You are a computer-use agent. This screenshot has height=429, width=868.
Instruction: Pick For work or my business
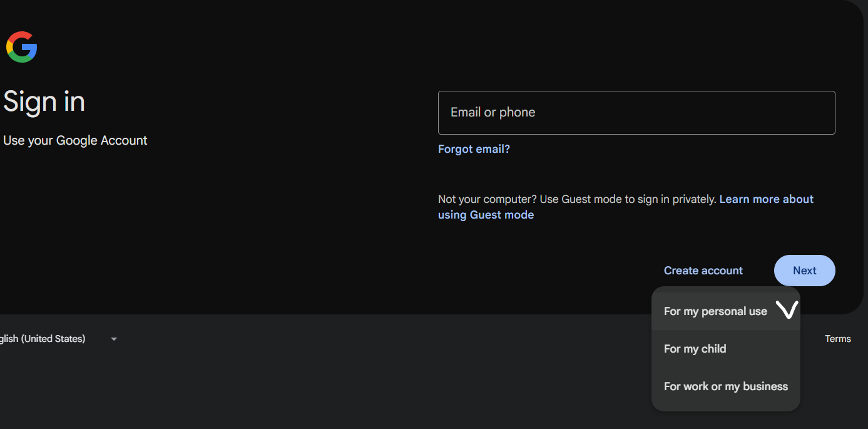pos(725,386)
